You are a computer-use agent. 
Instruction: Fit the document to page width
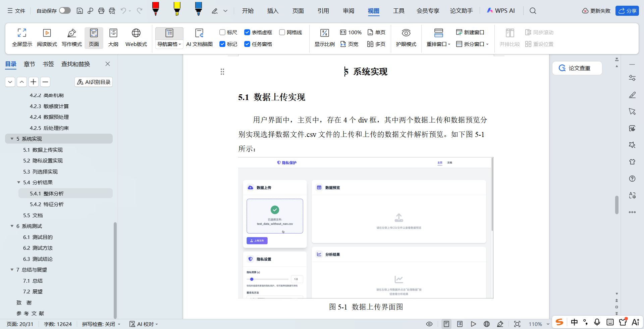[350, 44]
